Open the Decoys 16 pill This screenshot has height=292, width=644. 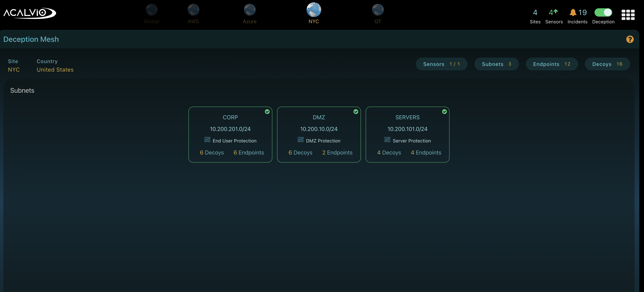(607, 64)
